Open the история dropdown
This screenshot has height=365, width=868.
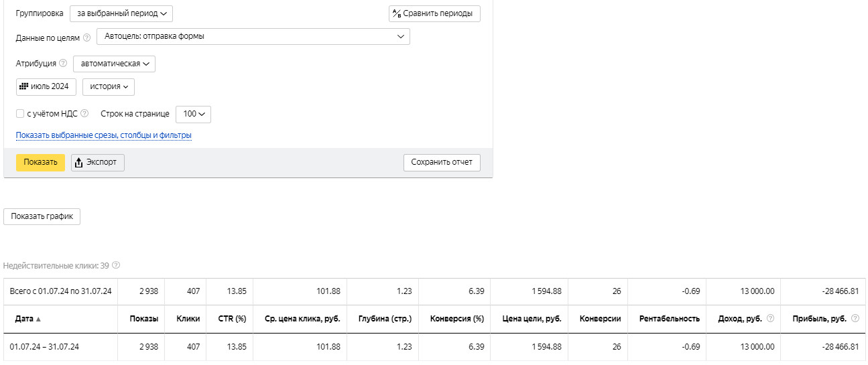pos(109,87)
